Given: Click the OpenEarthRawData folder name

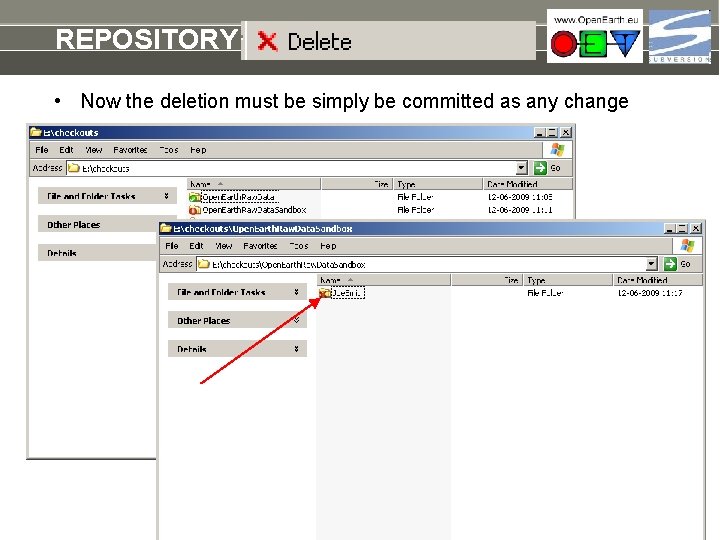Looking at the screenshot, I should coord(239,197).
